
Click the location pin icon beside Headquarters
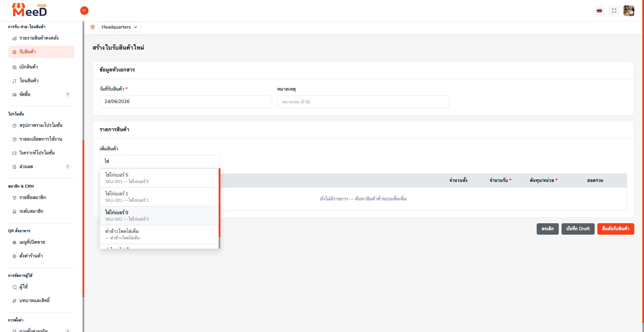click(x=93, y=27)
